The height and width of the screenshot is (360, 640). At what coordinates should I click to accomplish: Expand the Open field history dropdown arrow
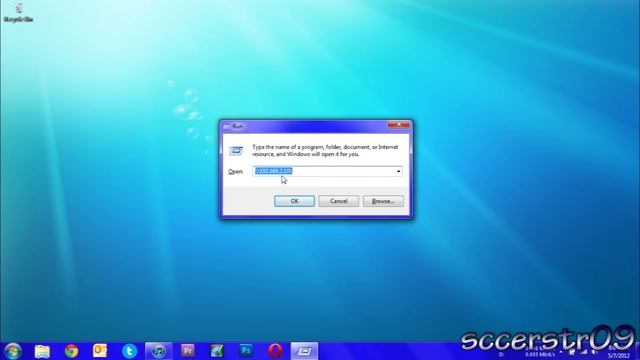[x=398, y=171]
